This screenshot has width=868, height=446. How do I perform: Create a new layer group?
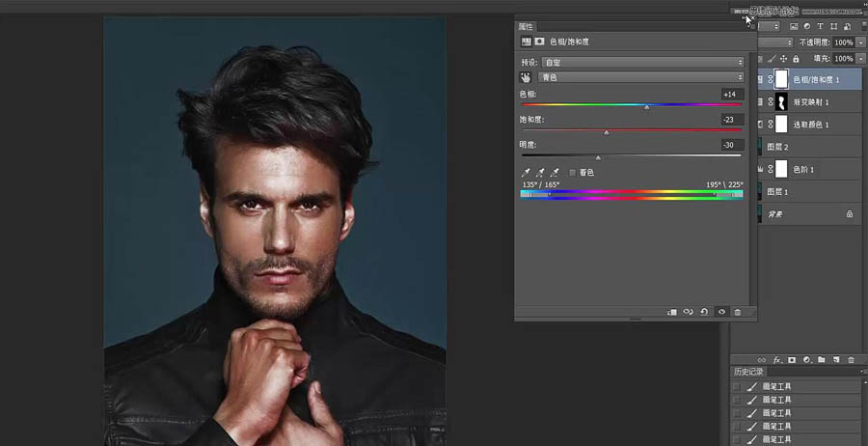click(822, 360)
